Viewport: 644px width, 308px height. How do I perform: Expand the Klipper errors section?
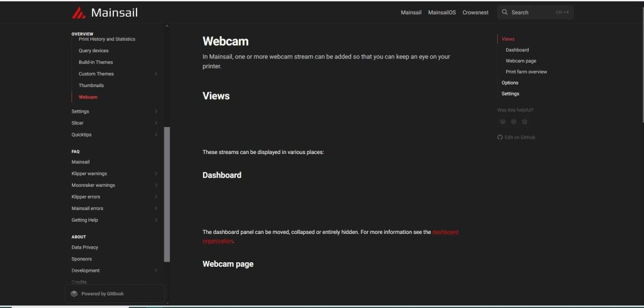coord(156,197)
